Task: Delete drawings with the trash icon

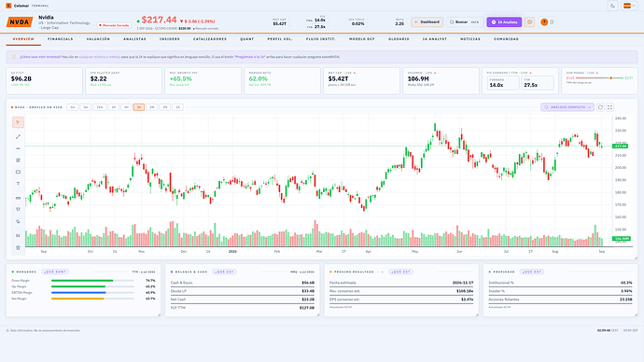Action: 18,247
